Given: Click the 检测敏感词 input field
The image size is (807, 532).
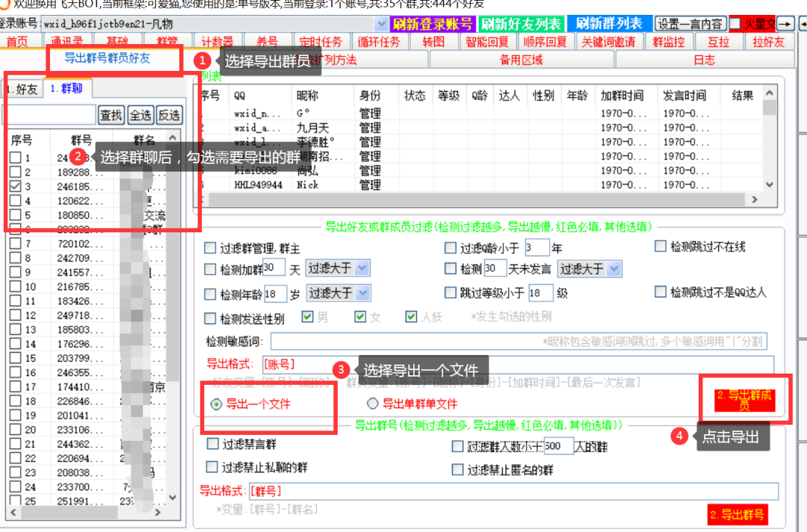Looking at the screenshot, I should click(x=519, y=341).
